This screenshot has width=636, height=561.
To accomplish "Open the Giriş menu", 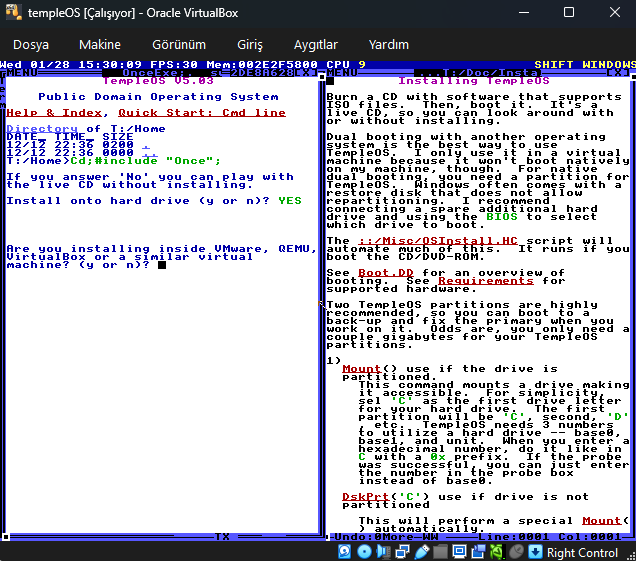I will point(250,45).
